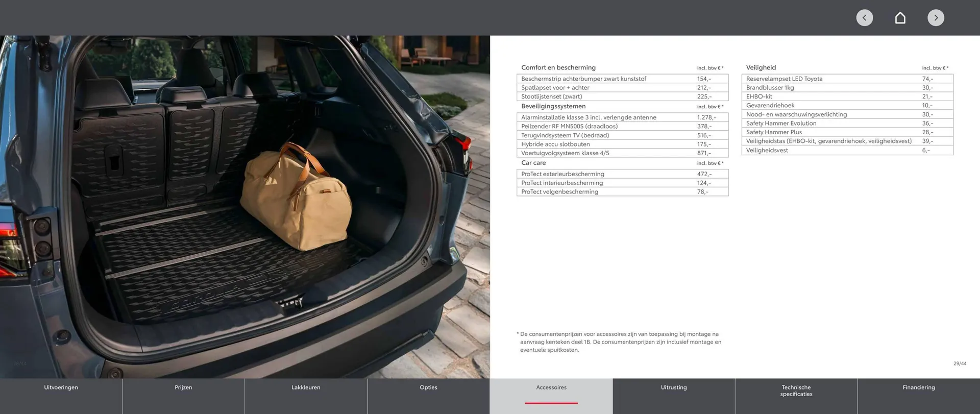
Task: Select the 'Beveiligingssystemen' heading
Action: [553, 106]
